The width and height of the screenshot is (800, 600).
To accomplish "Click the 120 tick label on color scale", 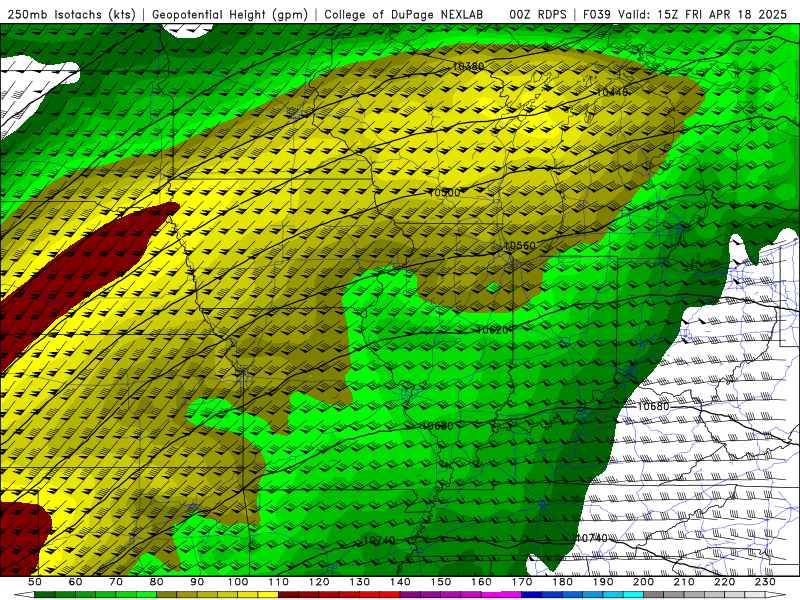I will click(319, 582).
